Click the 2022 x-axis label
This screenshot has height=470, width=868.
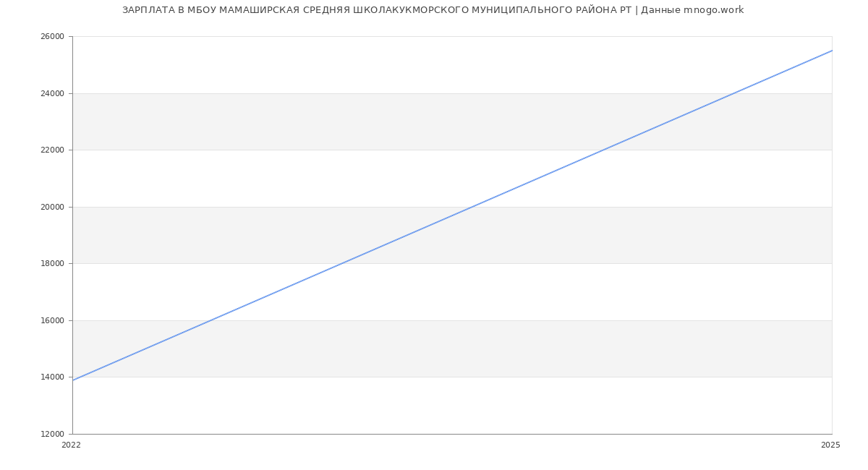click(x=71, y=445)
